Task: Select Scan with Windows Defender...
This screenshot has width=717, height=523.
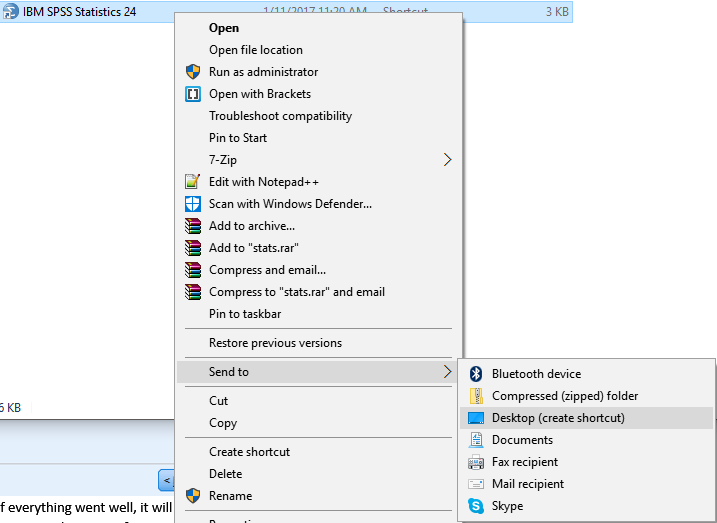Action: (318, 203)
